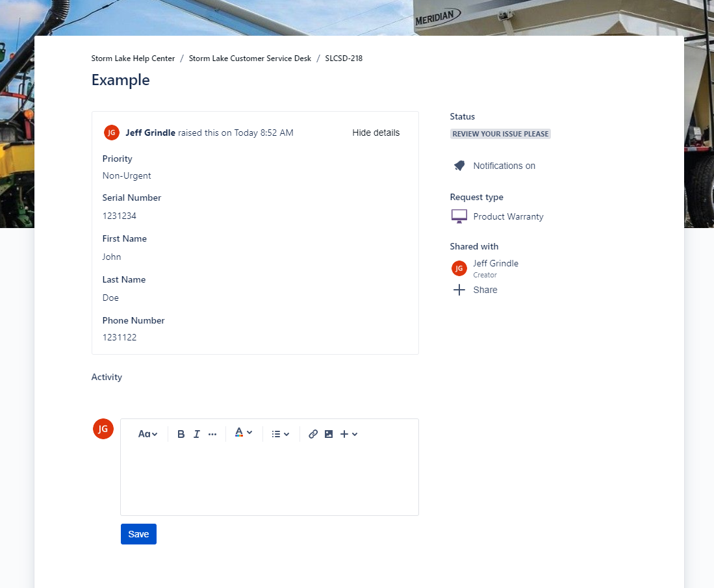This screenshot has width=714, height=588.
Task: Insert an image in the comment
Action: (329, 434)
